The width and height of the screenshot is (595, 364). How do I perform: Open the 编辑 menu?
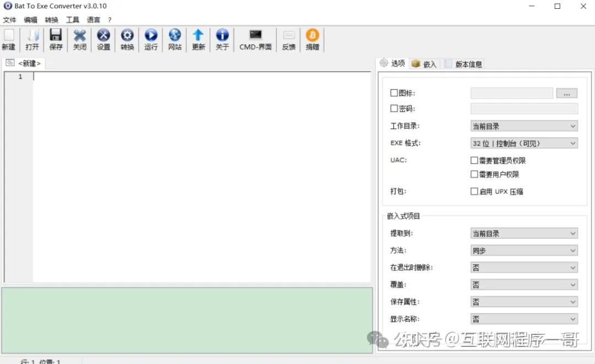30,20
